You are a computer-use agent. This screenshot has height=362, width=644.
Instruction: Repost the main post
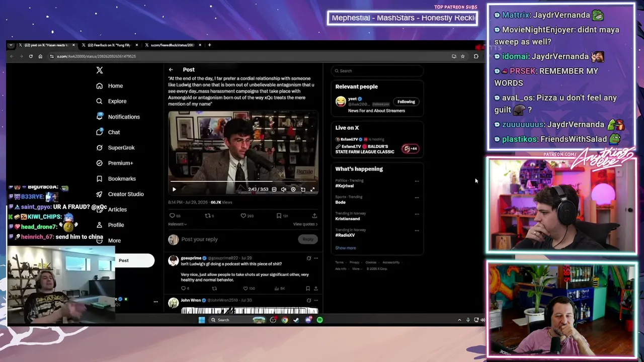[207, 216]
